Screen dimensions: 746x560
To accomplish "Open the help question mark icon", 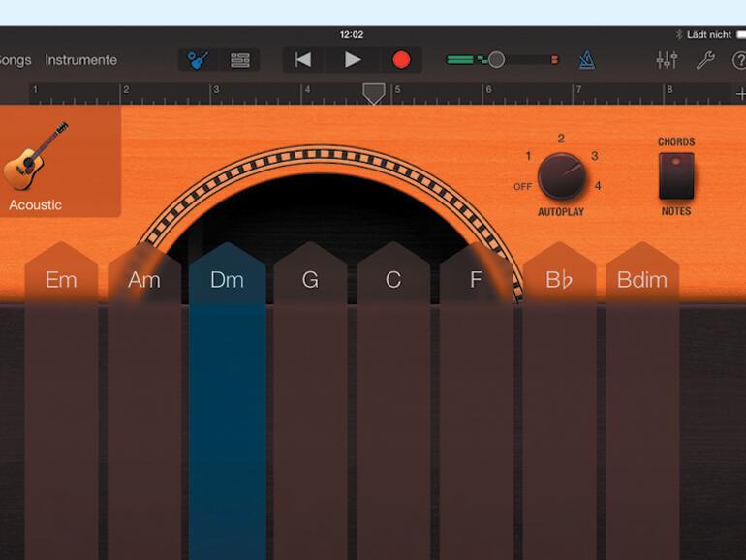I will click(x=738, y=60).
